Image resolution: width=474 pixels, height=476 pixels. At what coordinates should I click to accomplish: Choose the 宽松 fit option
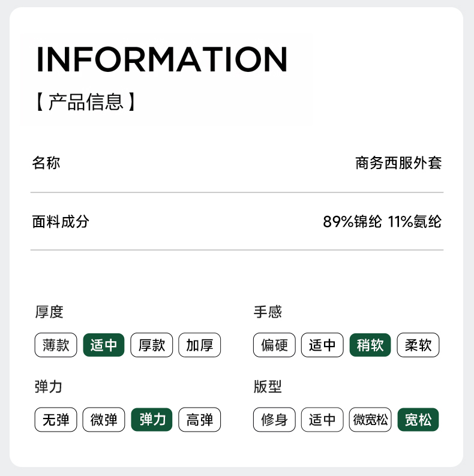coord(418,420)
